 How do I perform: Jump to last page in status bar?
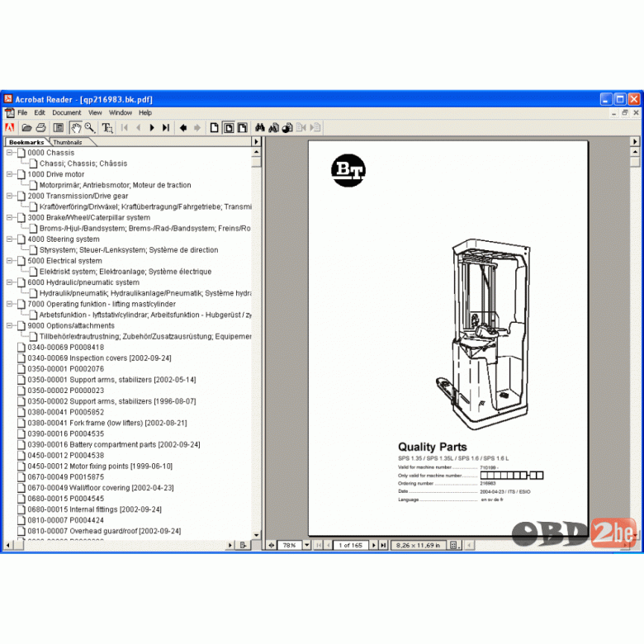coord(383,545)
